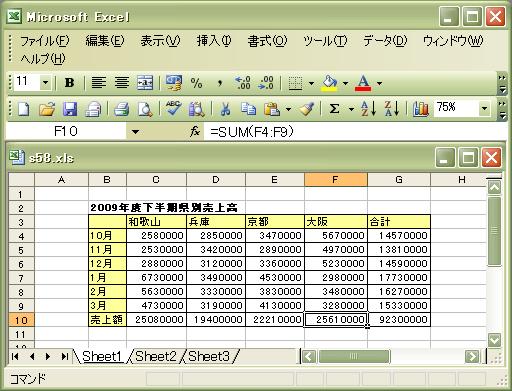Toggle Bold formatting

tap(69, 82)
